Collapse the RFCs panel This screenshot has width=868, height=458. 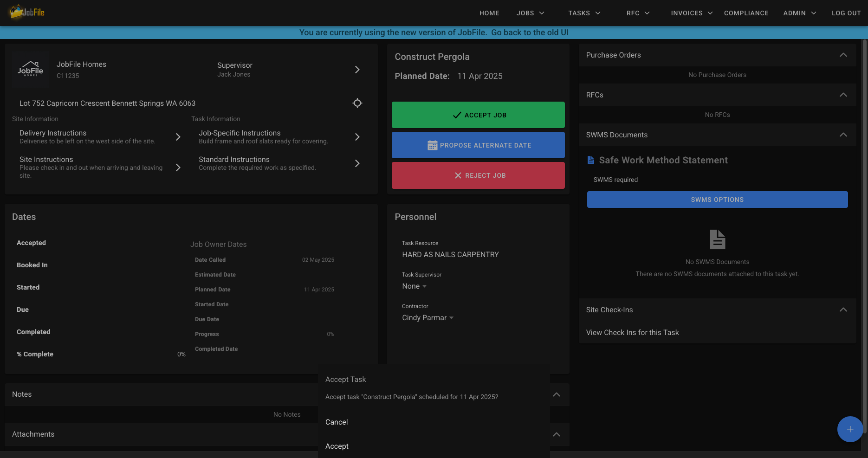[843, 95]
